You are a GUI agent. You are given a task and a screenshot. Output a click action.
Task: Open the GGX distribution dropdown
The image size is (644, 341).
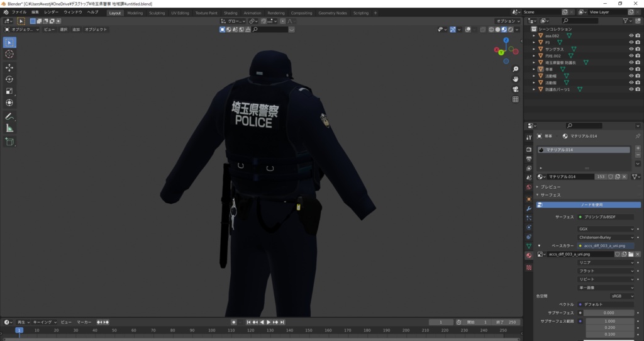(606, 229)
